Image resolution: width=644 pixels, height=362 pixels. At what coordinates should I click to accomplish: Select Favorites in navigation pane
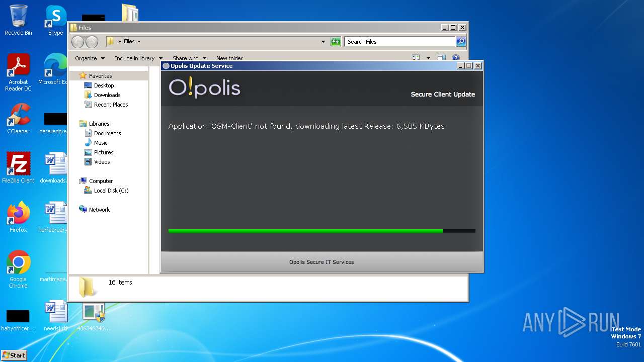pyautogui.click(x=100, y=76)
